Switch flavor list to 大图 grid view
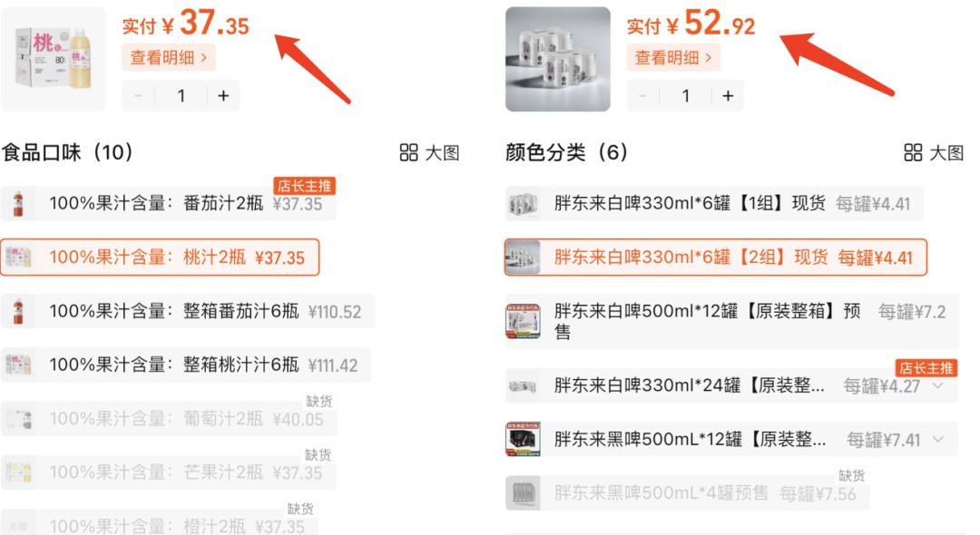980x535 pixels. [429, 152]
